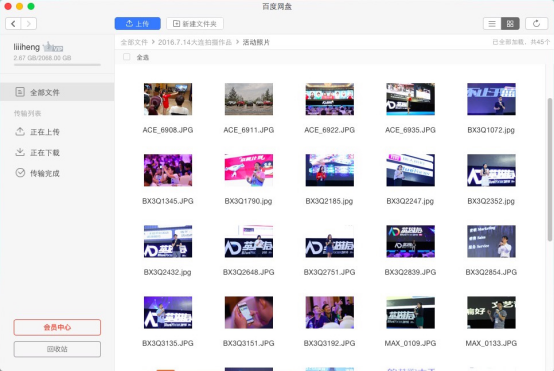Tick the select-all (全选) checkbox
The width and height of the screenshot is (554, 371).
tap(126, 57)
